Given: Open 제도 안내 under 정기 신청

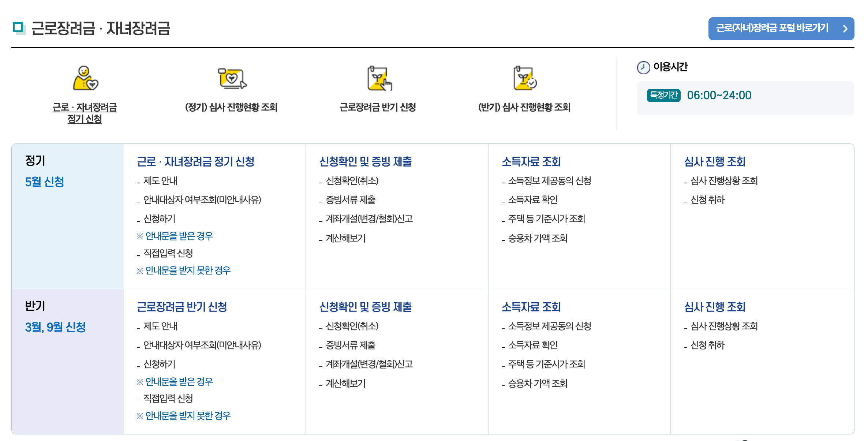Looking at the screenshot, I should 160,181.
